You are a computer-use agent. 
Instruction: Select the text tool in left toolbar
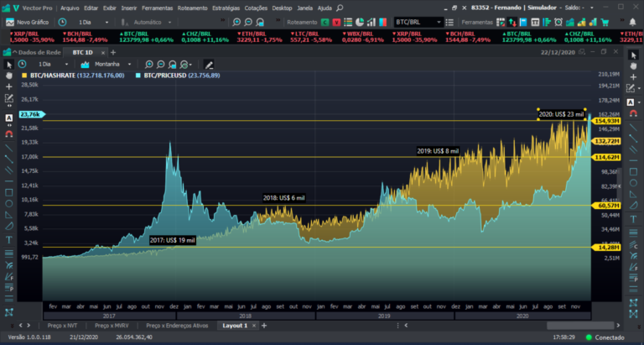coord(9,239)
